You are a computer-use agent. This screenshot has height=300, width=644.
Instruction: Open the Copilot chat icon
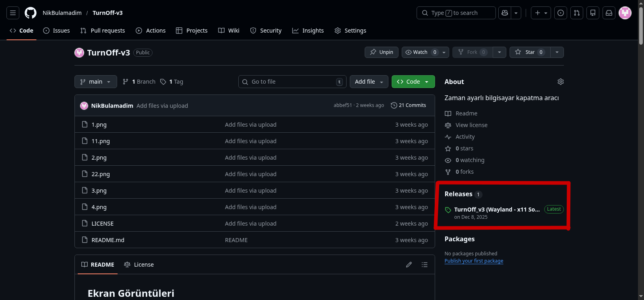click(x=505, y=13)
